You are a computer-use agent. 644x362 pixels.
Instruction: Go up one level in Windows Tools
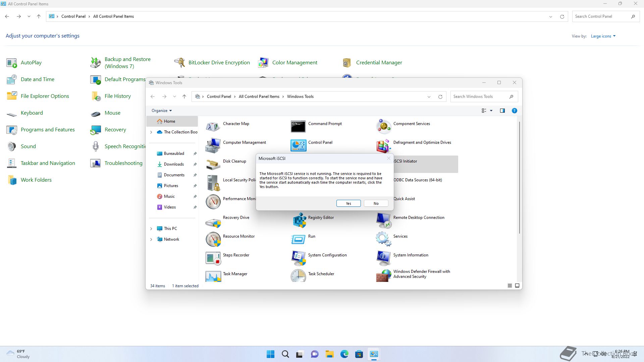pos(184,97)
